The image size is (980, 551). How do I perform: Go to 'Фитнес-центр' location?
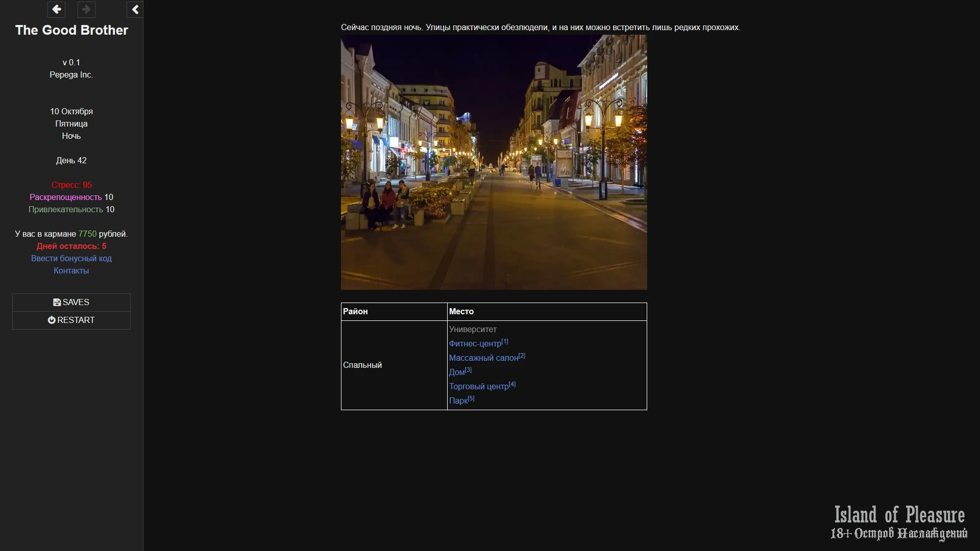(x=475, y=344)
